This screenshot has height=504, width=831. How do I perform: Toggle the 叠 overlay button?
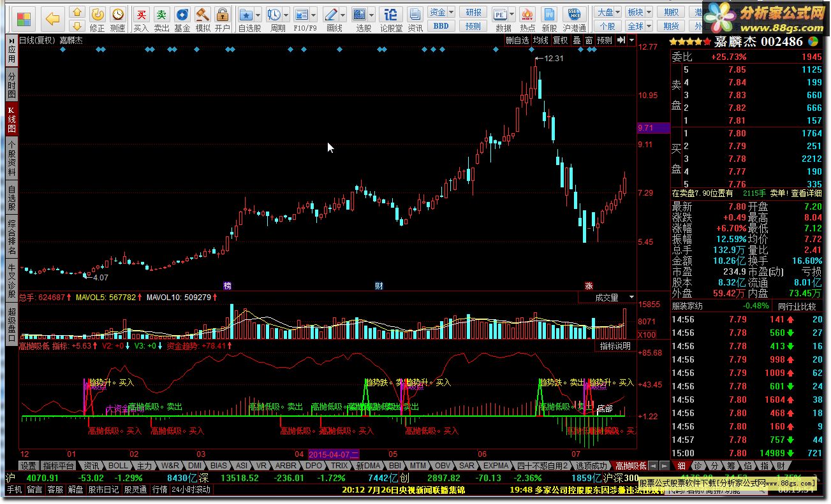pos(577,40)
